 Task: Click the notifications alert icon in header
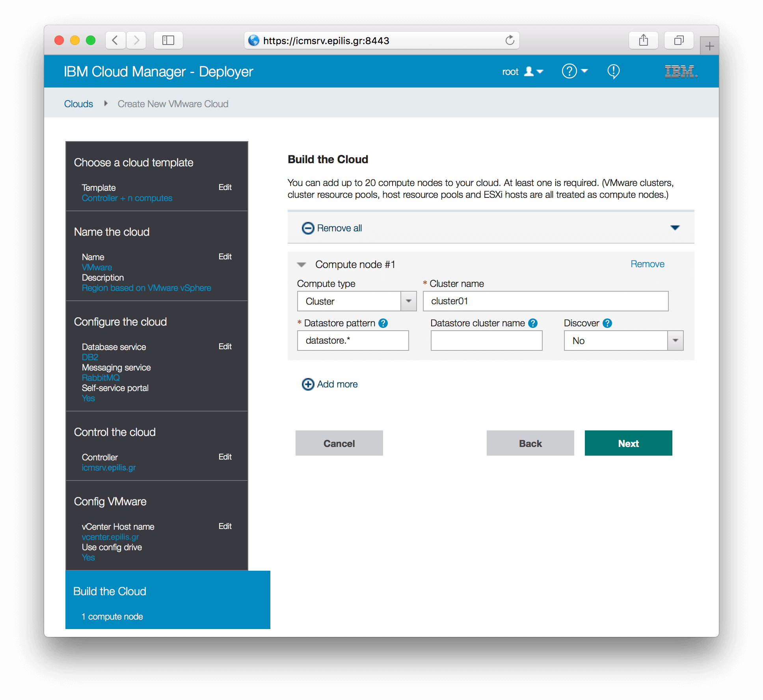(x=613, y=71)
